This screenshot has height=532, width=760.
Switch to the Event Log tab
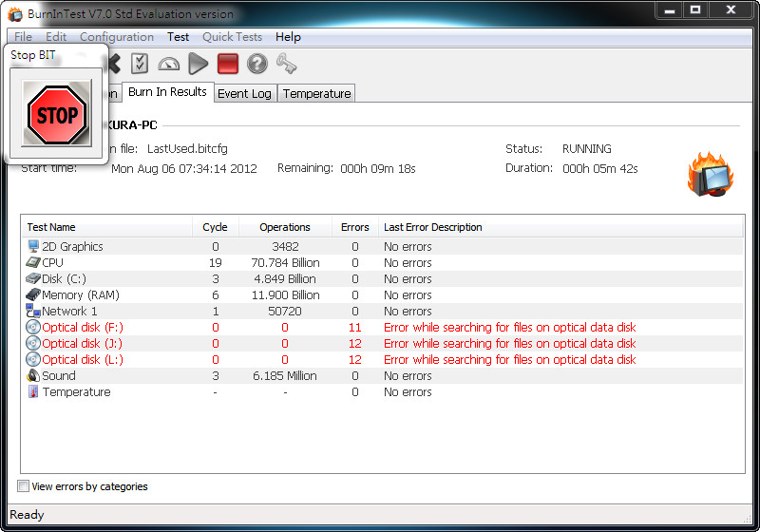coord(244,93)
